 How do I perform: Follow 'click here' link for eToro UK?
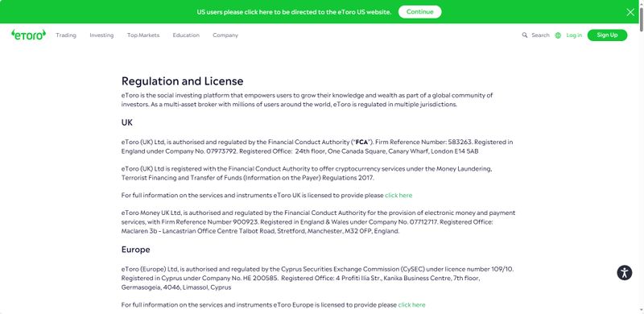398,195
